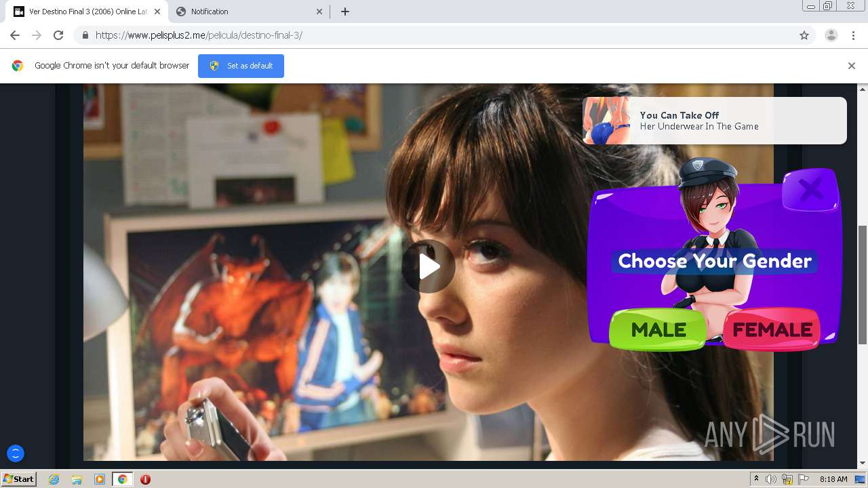The image size is (868, 488).
Task: Click the scrollbar down arrow
Action: [863, 464]
